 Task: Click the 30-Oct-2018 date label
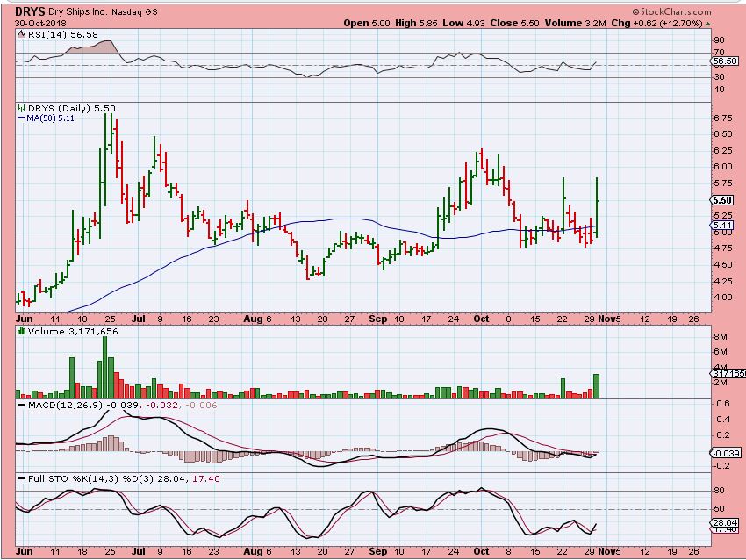(x=41, y=23)
